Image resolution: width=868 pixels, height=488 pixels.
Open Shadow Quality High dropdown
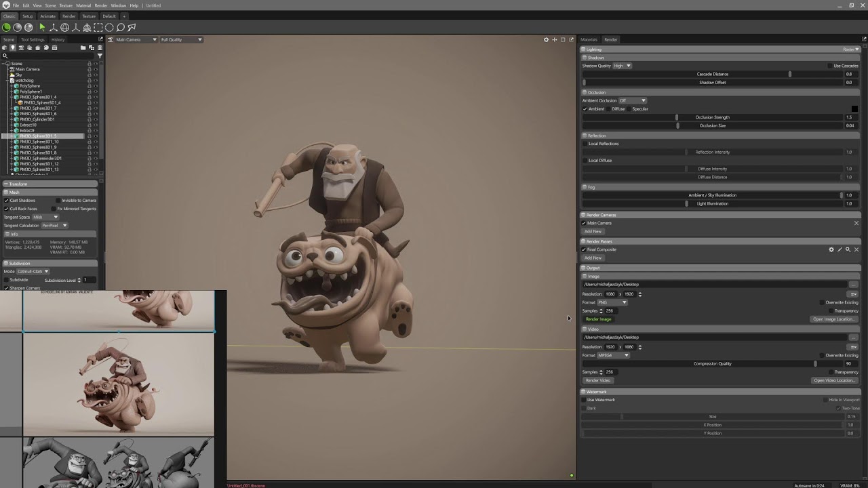click(622, 66)
